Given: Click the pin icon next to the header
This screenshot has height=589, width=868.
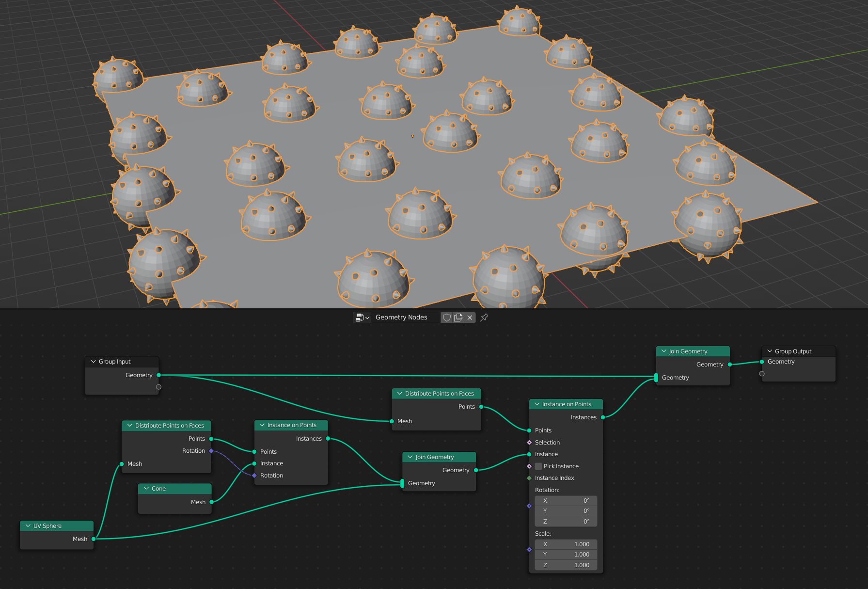Looking at the screenshot, I should click(x=484, y=318).
